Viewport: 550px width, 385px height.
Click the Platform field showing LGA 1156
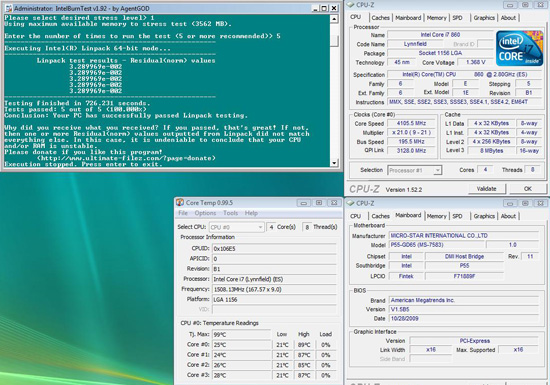pyautogui.click(x=274, y=299)
